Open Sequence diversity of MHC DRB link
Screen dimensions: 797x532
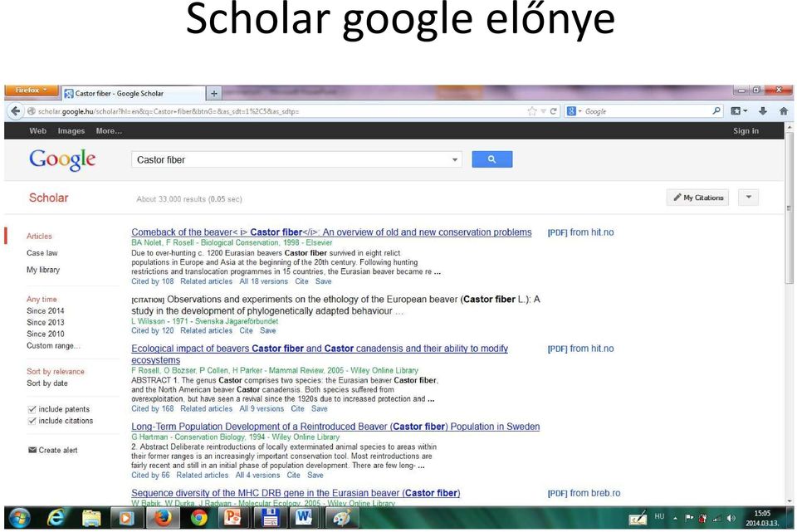click(x=296, y=493)
